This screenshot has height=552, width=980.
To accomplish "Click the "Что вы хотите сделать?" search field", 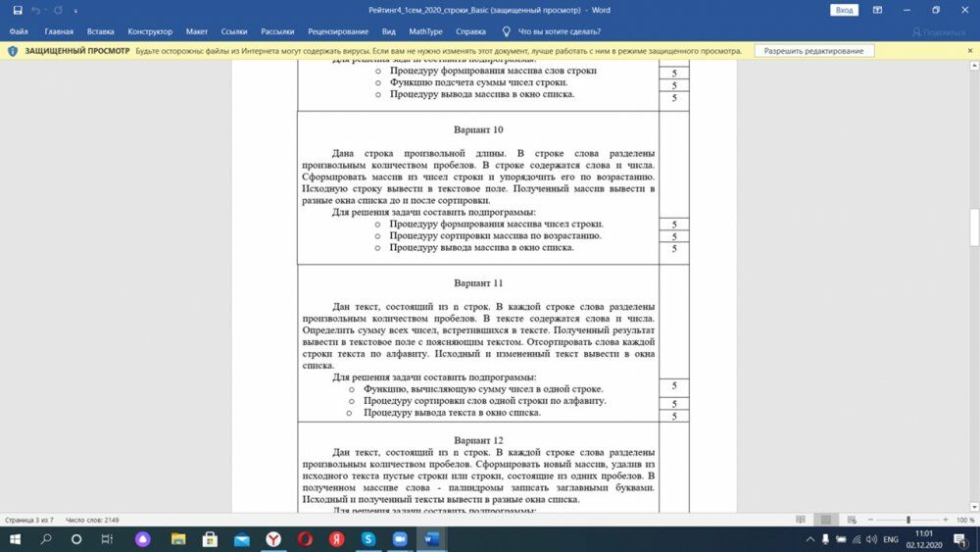I will pyautogui.click(x=560, y=31).
